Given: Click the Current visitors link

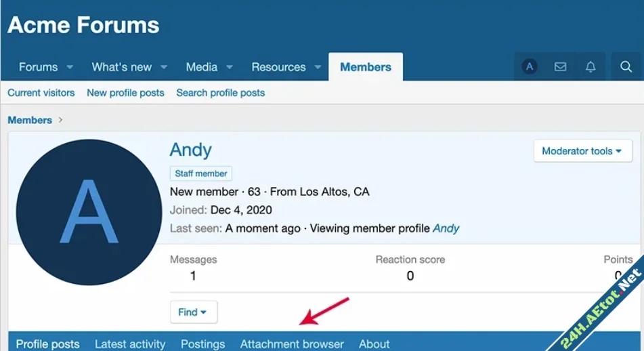Looking at the screenshot, I should [x=41, y=93].
